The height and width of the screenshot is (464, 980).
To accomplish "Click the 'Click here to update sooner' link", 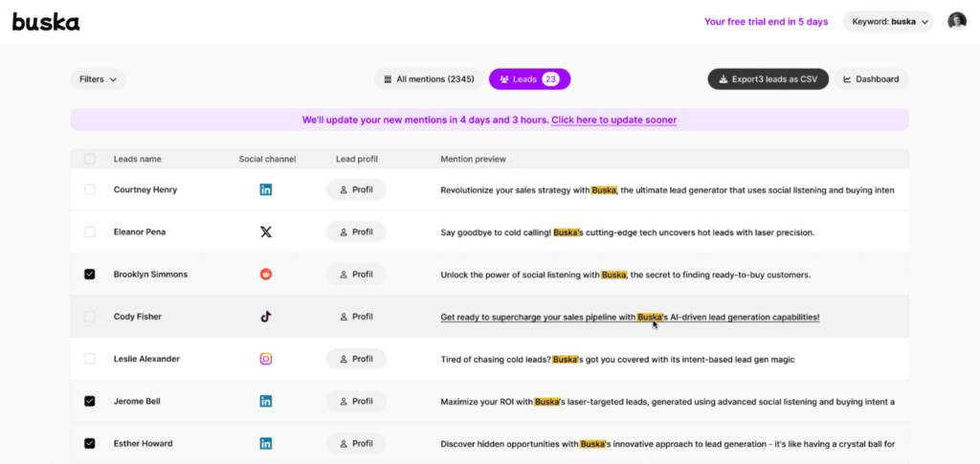I will click(613, 120).
